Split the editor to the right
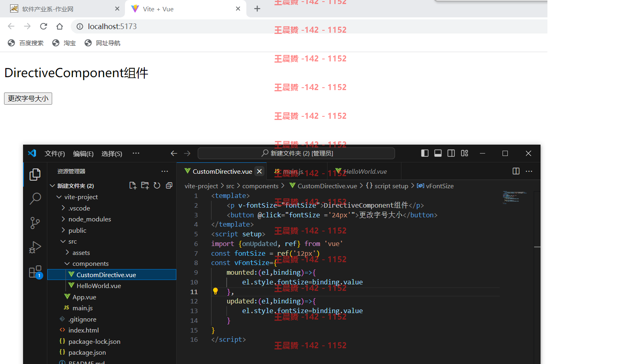 coord(516,171)
